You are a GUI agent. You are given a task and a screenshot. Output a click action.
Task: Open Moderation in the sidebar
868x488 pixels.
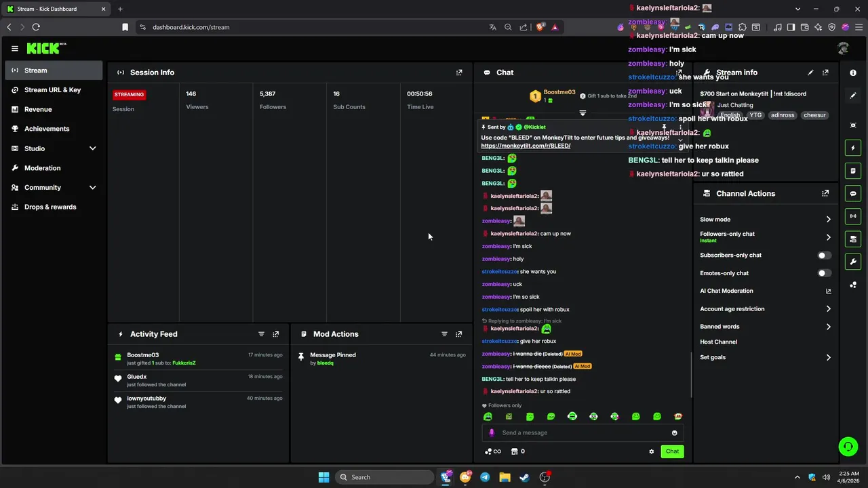point(54,168)
